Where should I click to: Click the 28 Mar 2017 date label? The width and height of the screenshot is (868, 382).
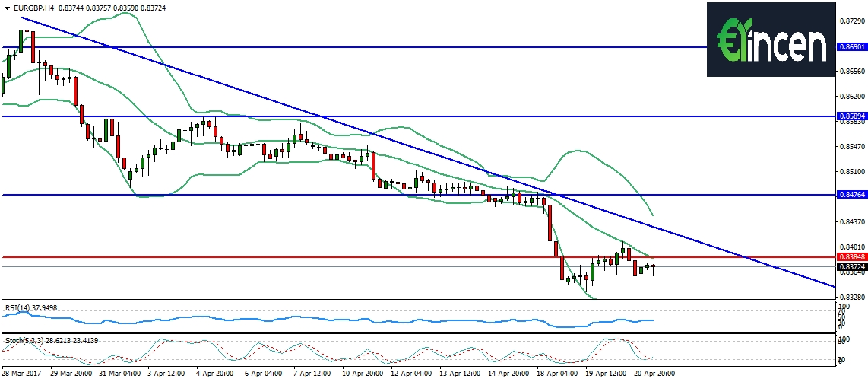tap(21, 374)
